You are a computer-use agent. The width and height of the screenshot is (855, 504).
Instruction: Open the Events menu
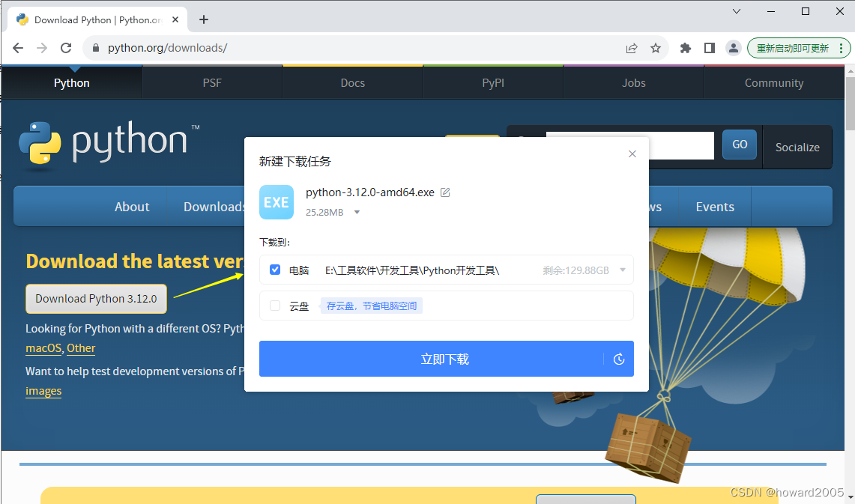715,207
